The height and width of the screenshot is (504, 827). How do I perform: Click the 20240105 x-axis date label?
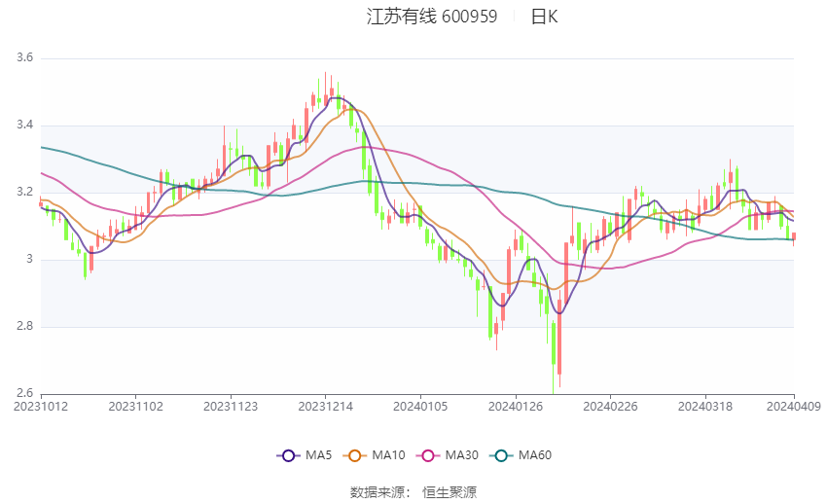click(x=420, y=407)
